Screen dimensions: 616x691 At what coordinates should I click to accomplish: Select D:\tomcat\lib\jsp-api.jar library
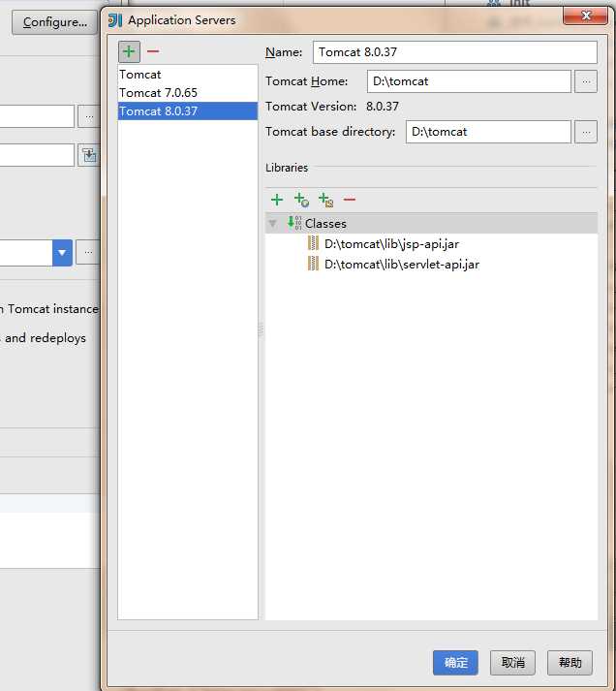pyautogui.click(x=391, y=243)
